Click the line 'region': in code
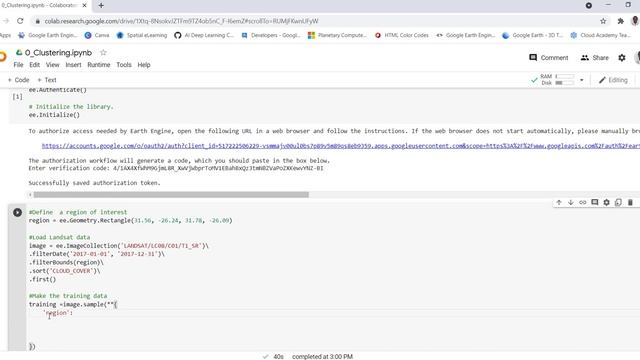The image size is (640, 360). 58,313
